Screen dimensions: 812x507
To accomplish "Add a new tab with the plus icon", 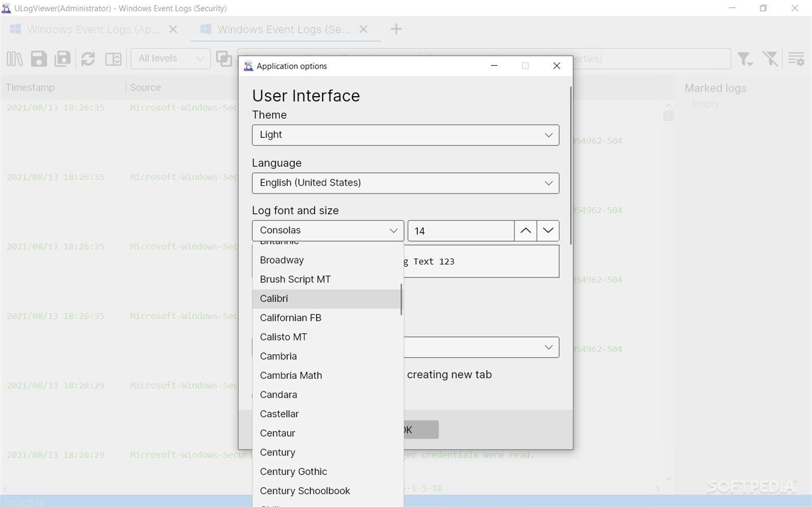I will (x=396, y=29).
